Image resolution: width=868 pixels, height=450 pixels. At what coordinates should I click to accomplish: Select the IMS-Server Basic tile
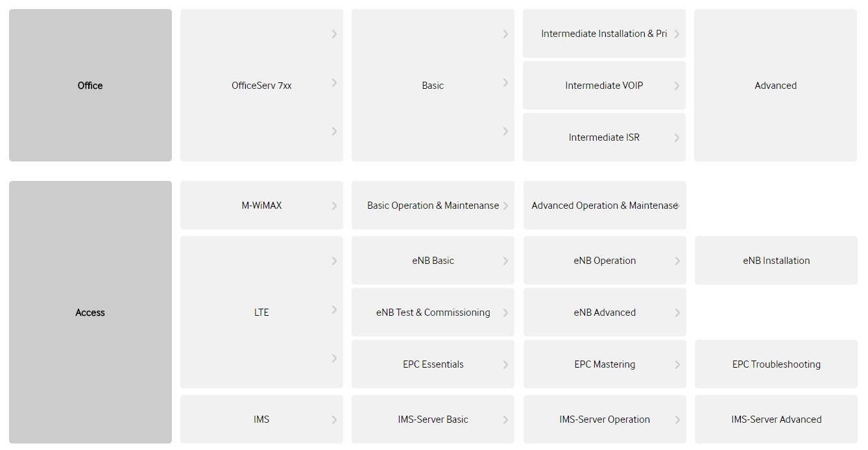click(433, 419)
